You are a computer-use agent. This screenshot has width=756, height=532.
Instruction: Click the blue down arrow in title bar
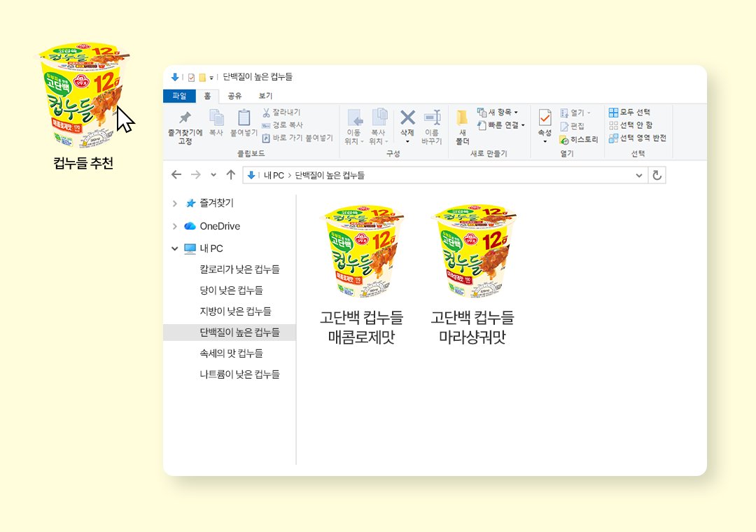[x=175, y=77]
